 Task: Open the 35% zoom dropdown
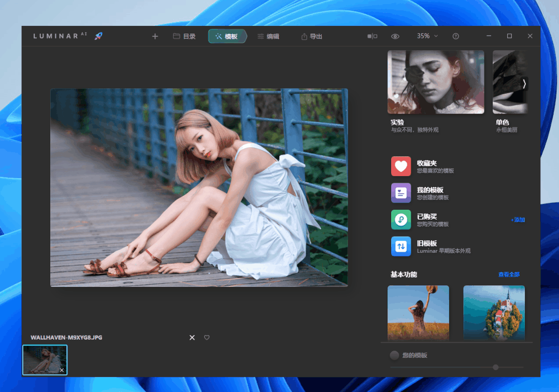click(x=427, y=36)
